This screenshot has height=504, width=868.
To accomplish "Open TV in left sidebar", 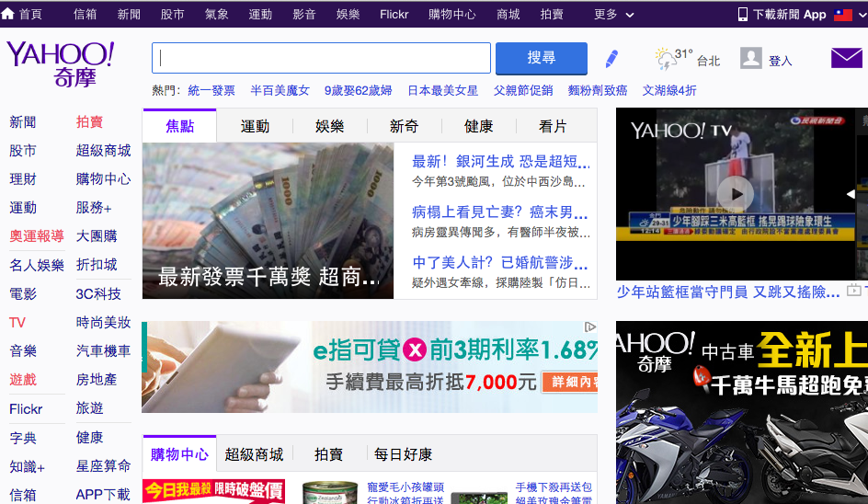I will pyautogui.click(x=17, y=322).
